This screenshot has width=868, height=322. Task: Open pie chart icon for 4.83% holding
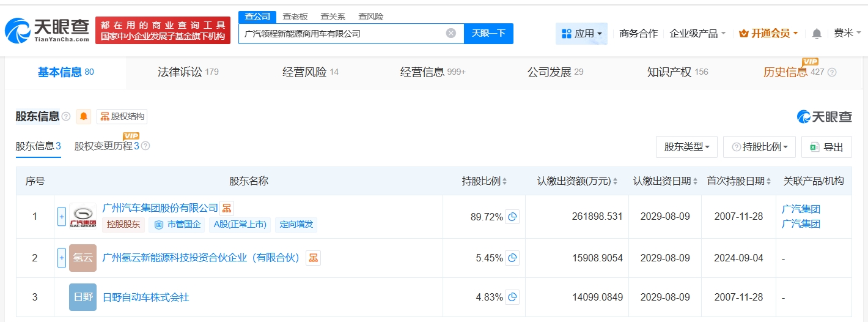[x=512, y=297]
